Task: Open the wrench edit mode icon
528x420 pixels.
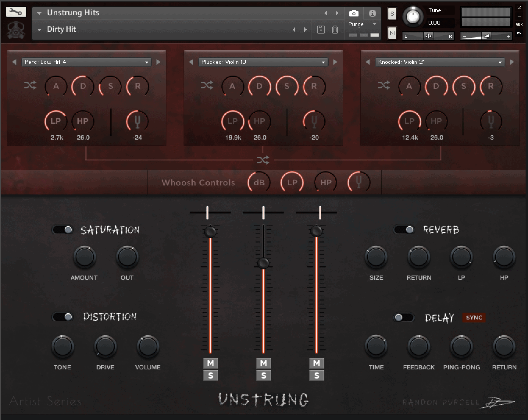Action: 16,12
